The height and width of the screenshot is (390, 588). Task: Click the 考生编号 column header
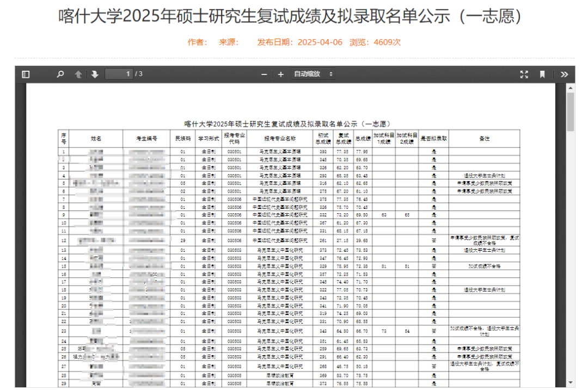(x=146, y=139)
